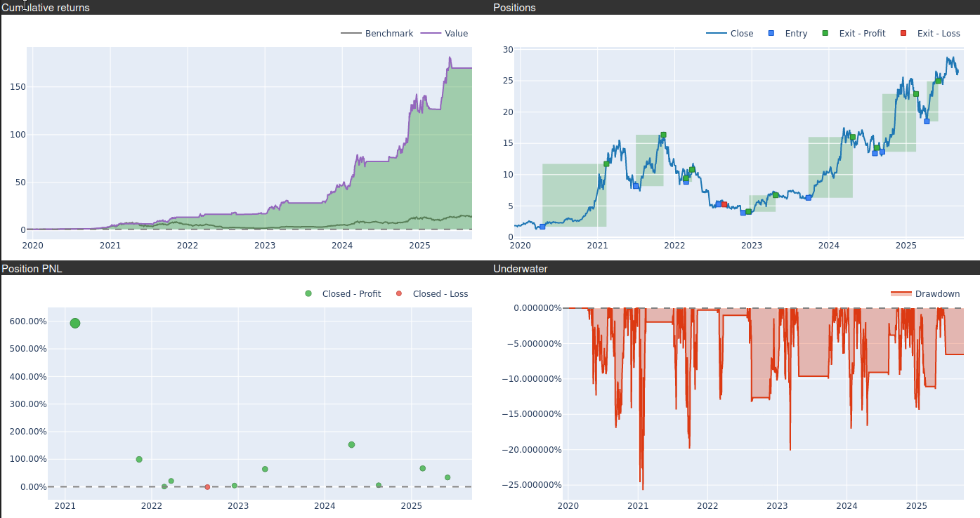Click the Position PNL panel title
The width and height of the screenshot is (980, 518).
(32, 269)
